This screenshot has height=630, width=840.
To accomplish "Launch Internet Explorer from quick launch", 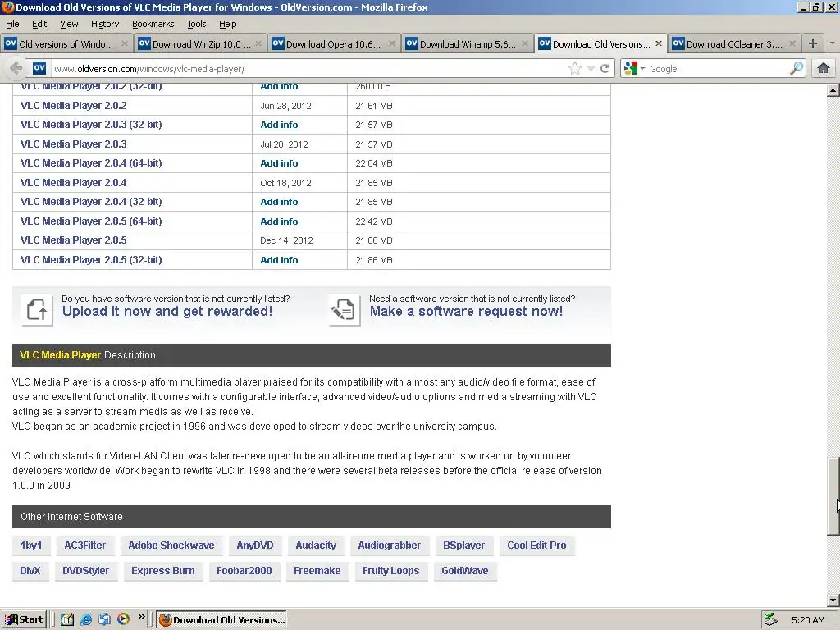I will (x=85, y=620).
